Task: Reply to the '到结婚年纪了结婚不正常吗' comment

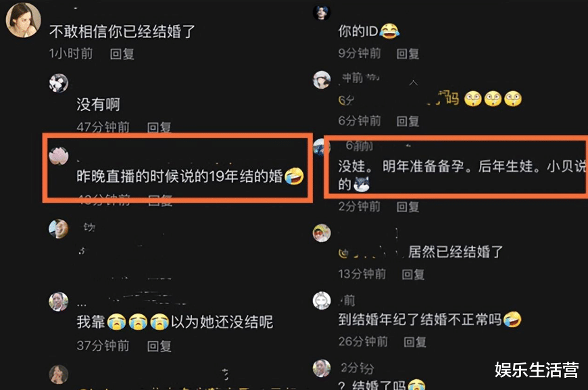Action: [x=415, y=341]
